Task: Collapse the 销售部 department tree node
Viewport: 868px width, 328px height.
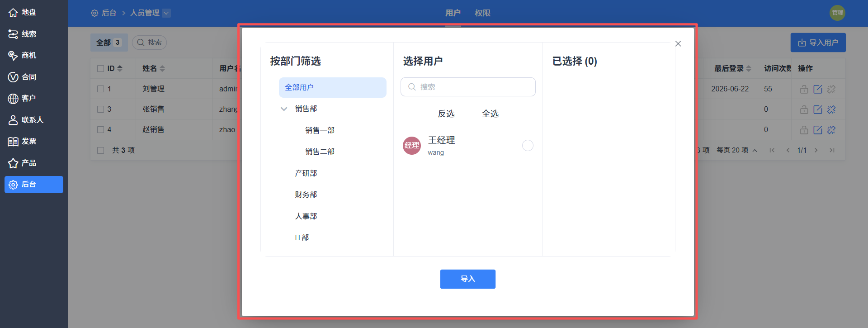Action: click(284, 109)
